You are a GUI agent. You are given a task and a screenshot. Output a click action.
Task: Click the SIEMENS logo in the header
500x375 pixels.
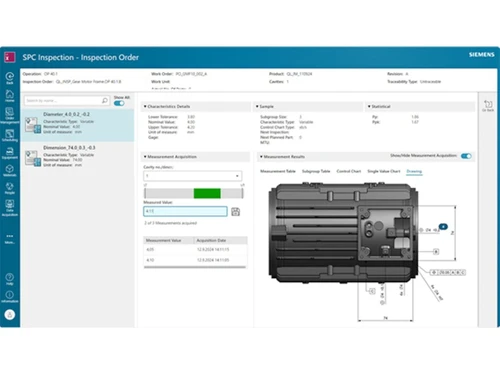pos(482,54)
